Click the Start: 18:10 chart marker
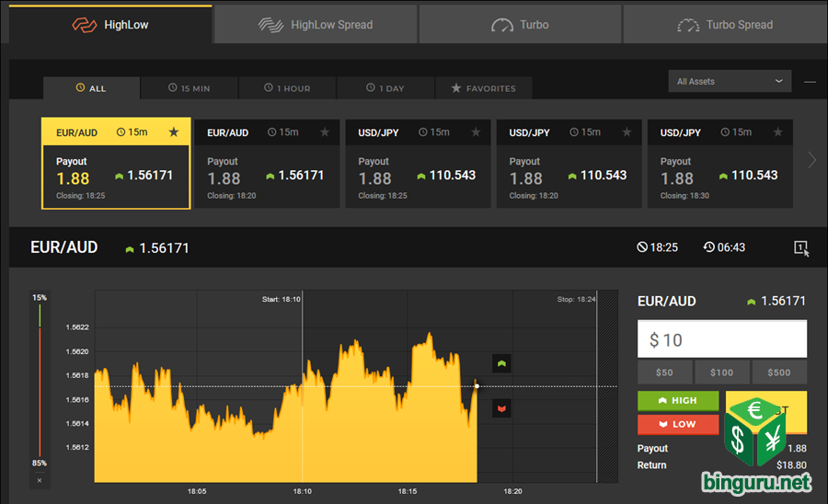The height and width of the screenshot is (504, 828). point(282,299)
